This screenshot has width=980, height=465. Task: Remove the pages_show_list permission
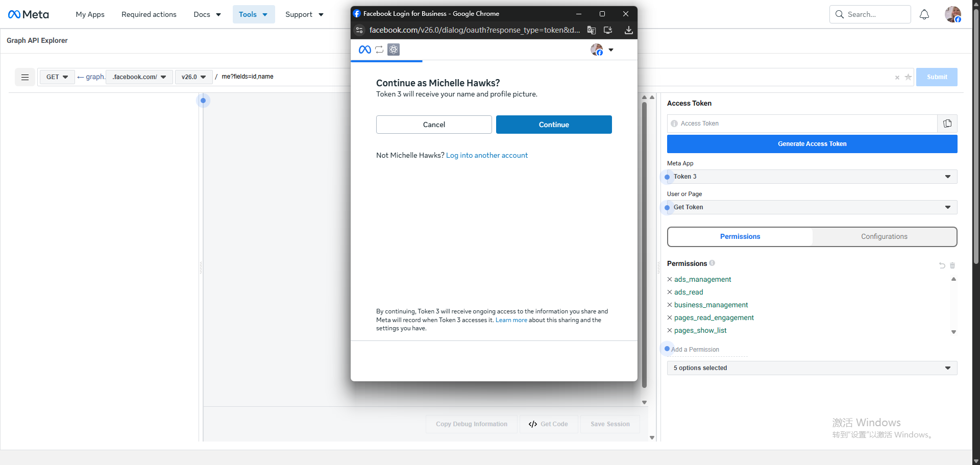pyautogui.click(x=670, y=330)
